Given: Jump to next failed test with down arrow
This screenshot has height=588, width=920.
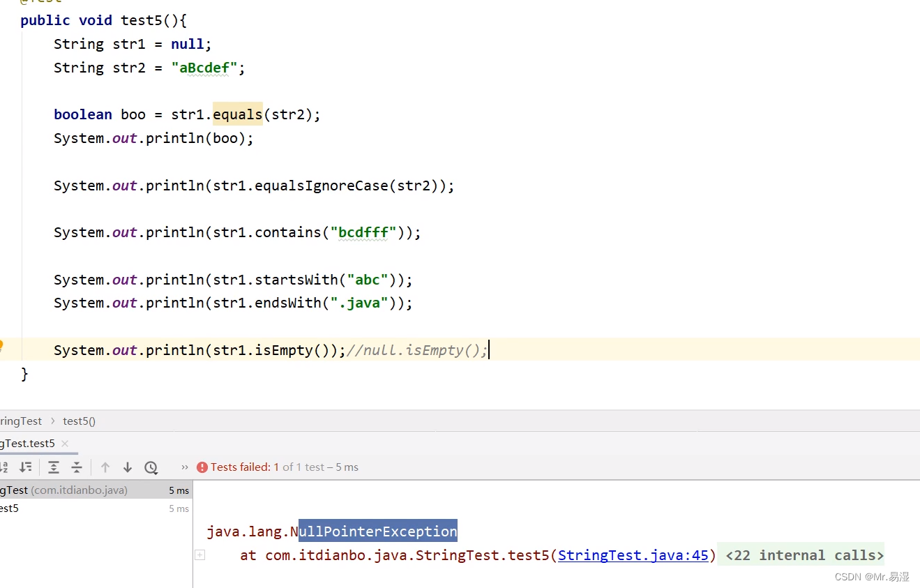Looking at the screenshot, I should tap(129, 467).
